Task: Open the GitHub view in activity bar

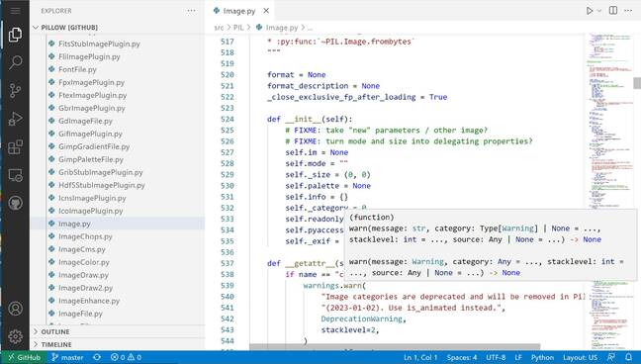Action: [15, 203]
